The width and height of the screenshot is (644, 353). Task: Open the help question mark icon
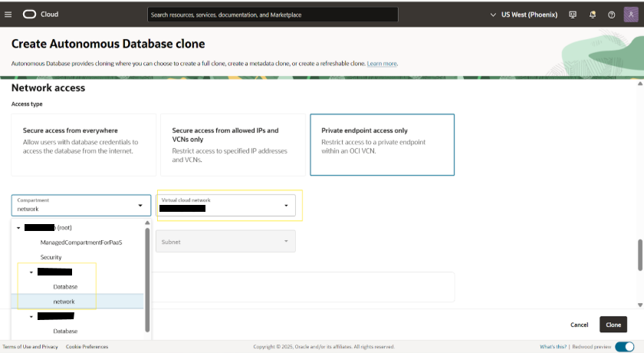click(x=611, y=14)
